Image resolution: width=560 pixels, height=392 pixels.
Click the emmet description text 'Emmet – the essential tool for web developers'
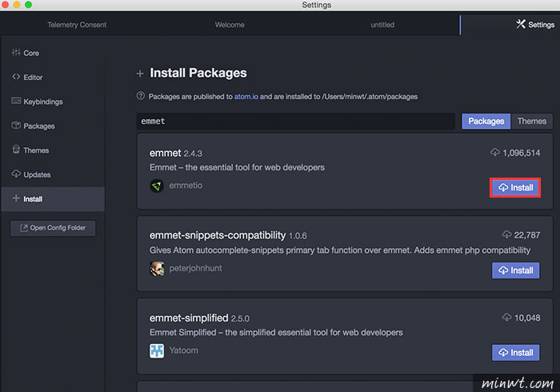pos(237,167)
